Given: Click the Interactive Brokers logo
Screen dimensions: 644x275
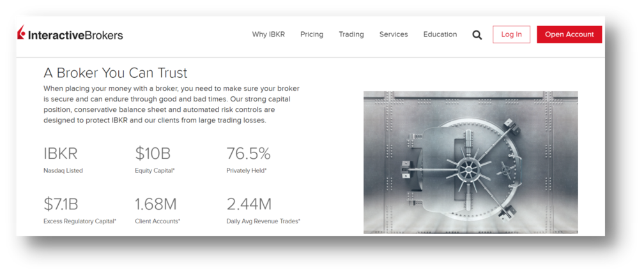Looking at the screenshot, I should 70,35.
